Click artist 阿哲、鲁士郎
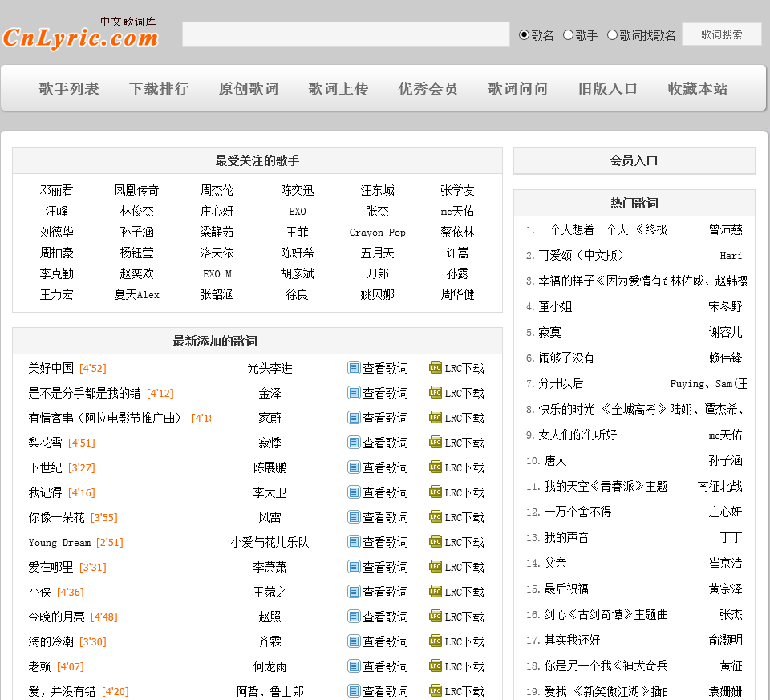The width and height of the screenshot is (770, 700). tap(270, 691)
